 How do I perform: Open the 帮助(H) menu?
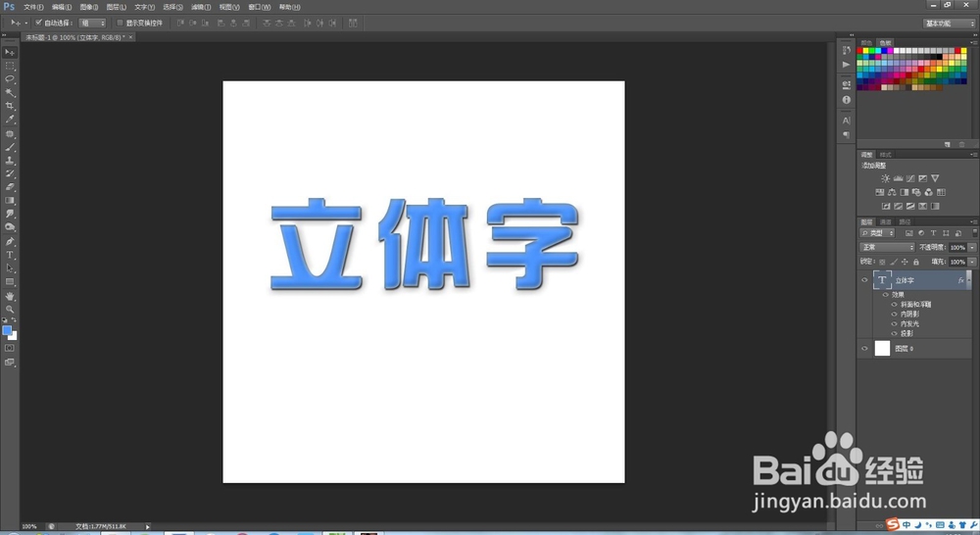point(289,7)
